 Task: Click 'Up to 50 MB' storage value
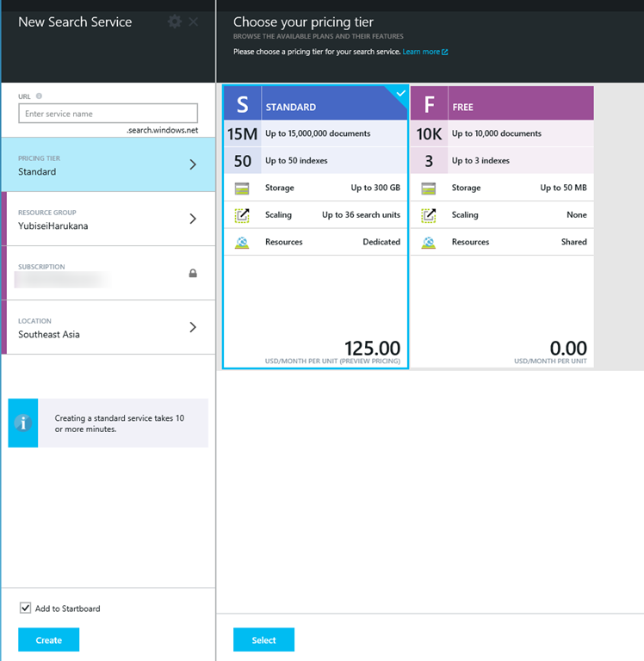click(563, 188)
